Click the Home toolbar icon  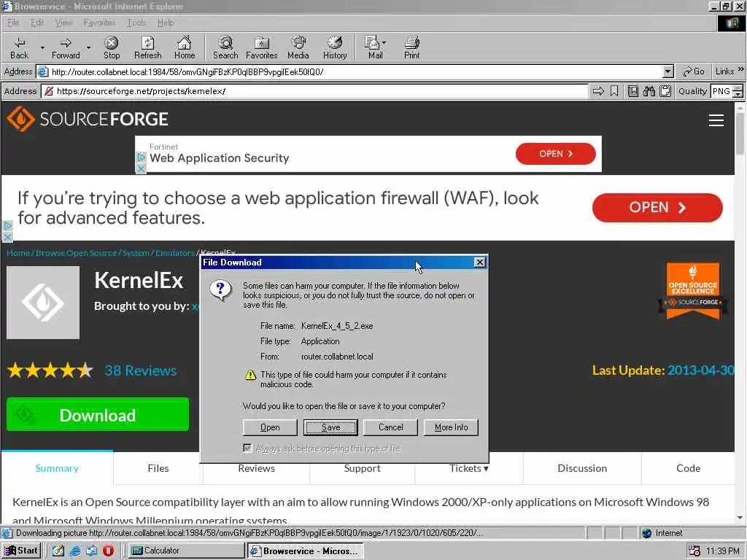(x=185, y=47)
